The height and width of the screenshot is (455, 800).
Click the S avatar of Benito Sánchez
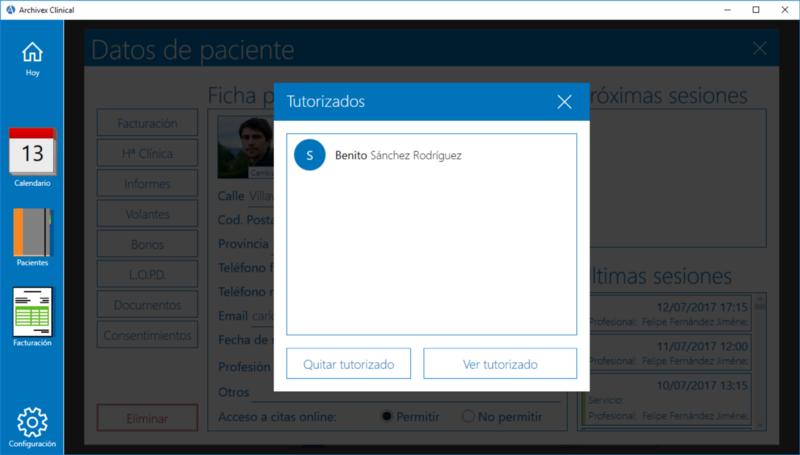tap(310, 155)
